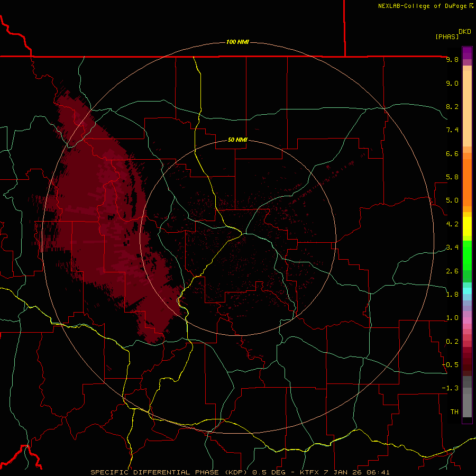This screenshot has height=476, width=476.
Task: Click the 4.2 legend value
Action: coord(452,224)
